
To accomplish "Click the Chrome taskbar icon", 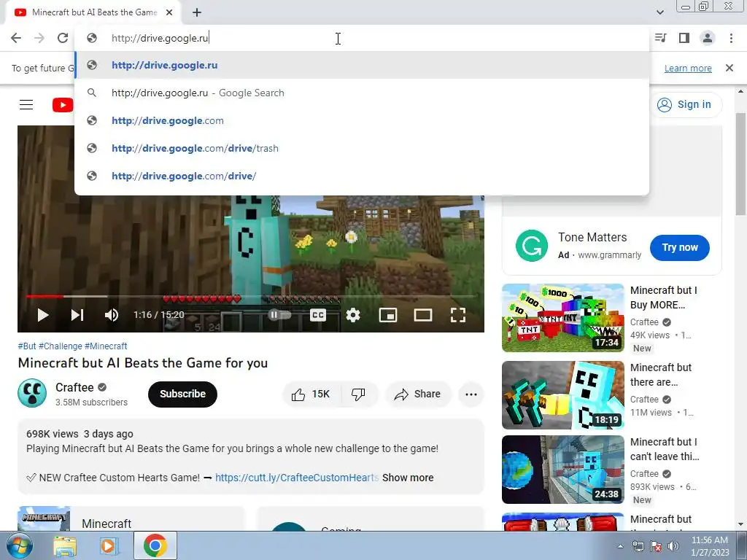I will click(x=155, y=546).
